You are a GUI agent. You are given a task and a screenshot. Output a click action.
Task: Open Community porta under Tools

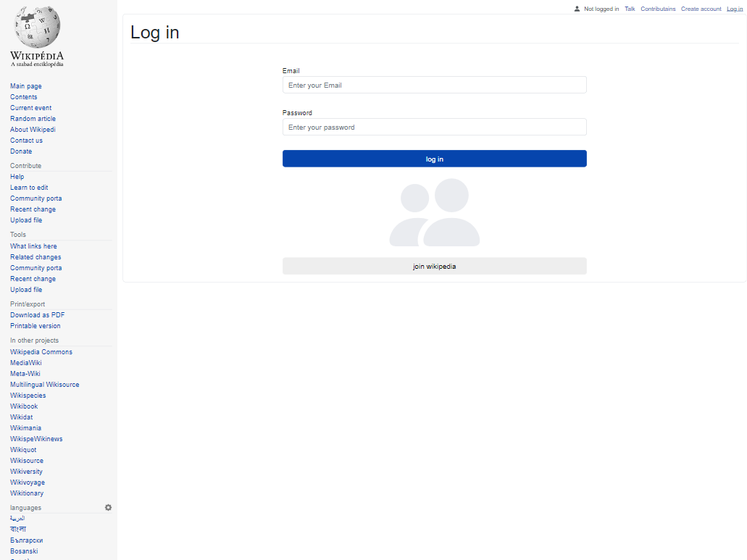point(36,267)
